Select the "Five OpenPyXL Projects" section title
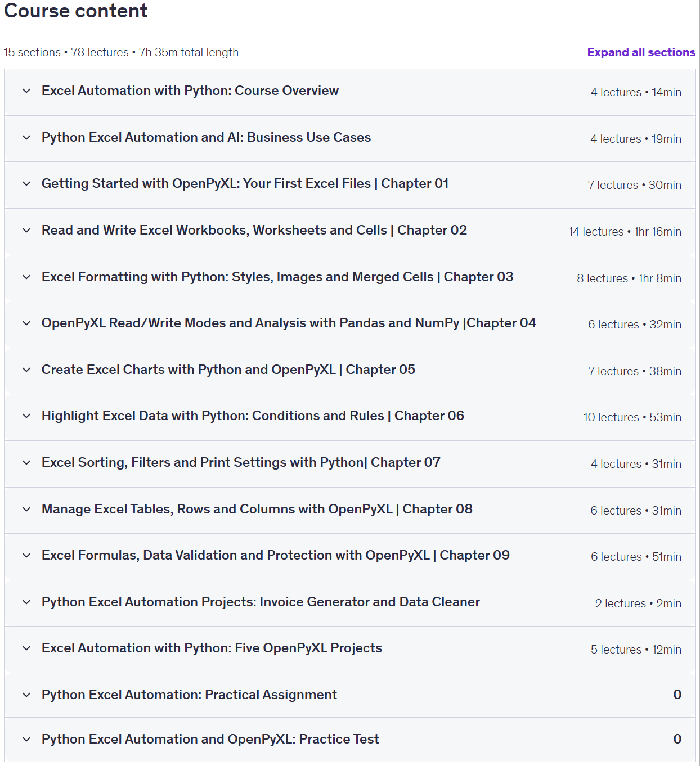 tap(212, 648)
